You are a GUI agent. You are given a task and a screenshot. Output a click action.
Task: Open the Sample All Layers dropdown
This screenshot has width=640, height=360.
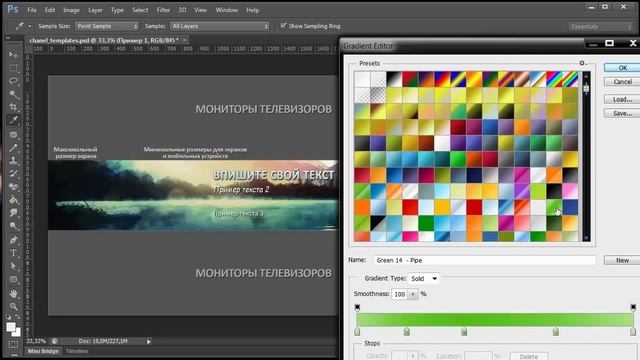[x=220, y=26]
